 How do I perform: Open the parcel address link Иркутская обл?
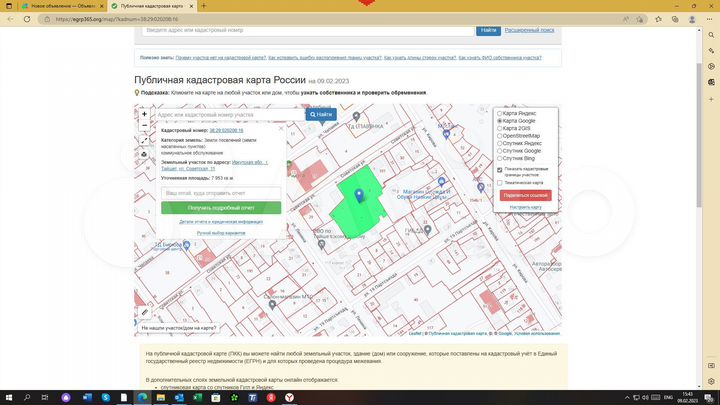(x=250, y=162)
